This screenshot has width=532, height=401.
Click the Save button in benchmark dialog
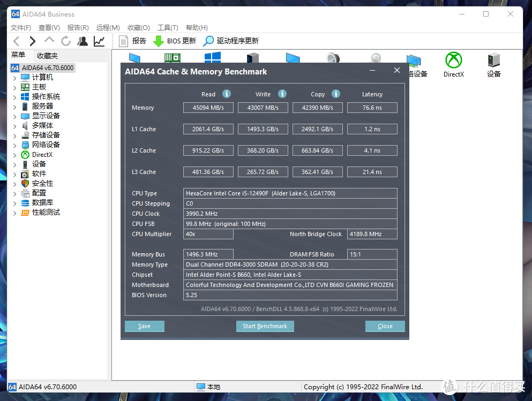[x=145, y=326]
